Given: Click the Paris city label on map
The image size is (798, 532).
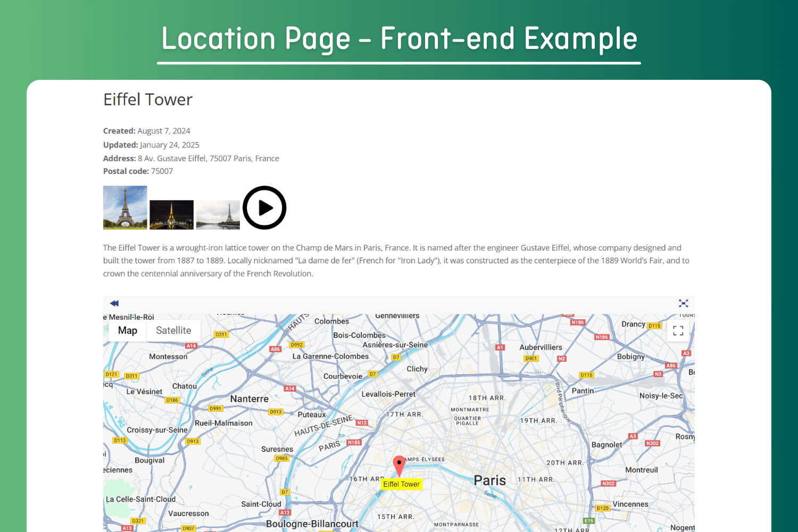Looking at the screenshot, I should point(490,480).
